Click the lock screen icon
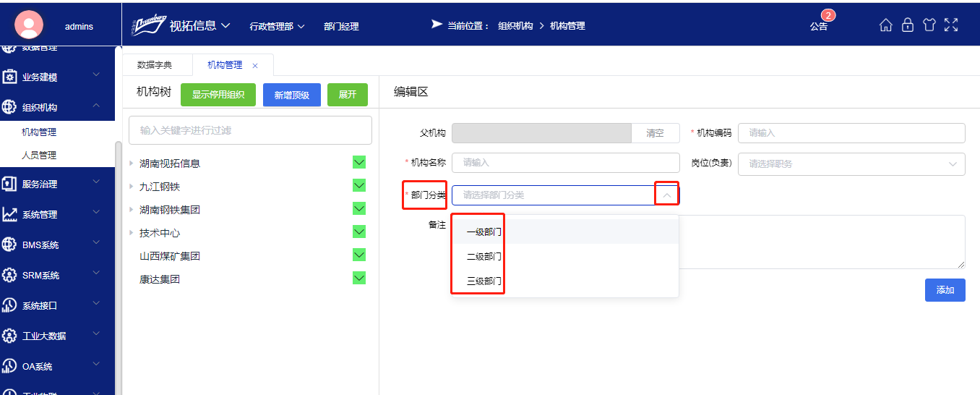The width and height of the screenshot is (980, 395). [x=908, y=25]
